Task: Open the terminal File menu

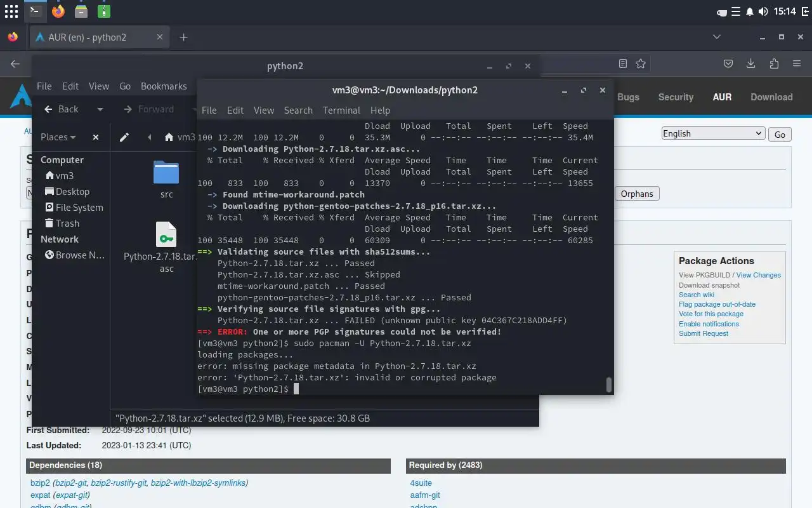Action: (209, 110)
